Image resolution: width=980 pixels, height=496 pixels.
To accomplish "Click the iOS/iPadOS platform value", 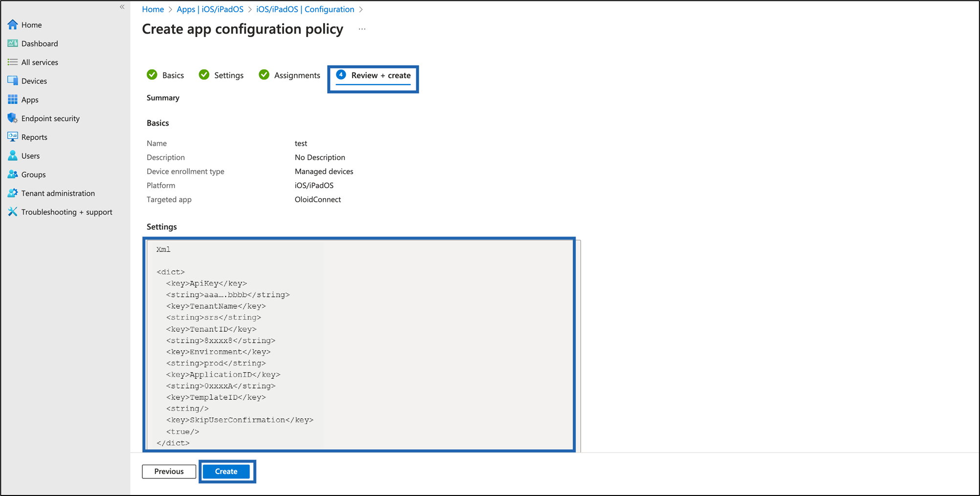I will (314, 185).
